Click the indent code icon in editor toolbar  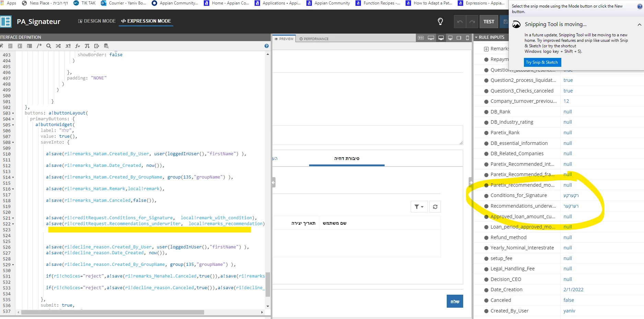tap(20, 46)
